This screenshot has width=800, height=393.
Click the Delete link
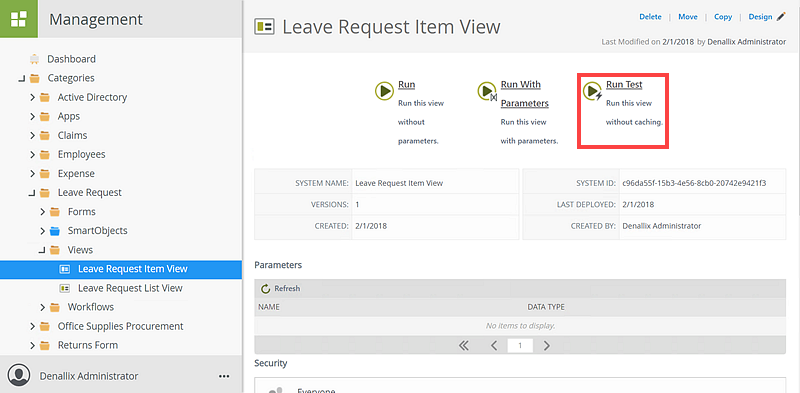coord(650,17)
